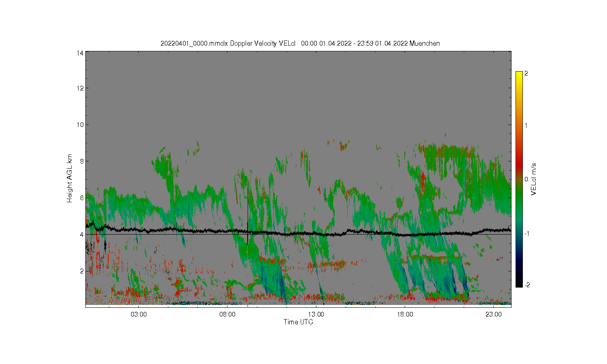Click the 'Height AGL km' y-axis label
This screenshot has width=607, height=364.
[70, 178]
